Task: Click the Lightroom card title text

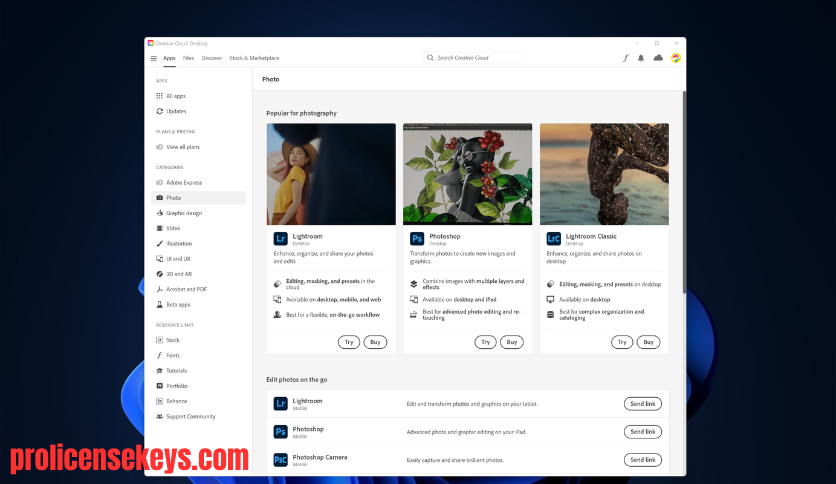Action: click(307, 236)
